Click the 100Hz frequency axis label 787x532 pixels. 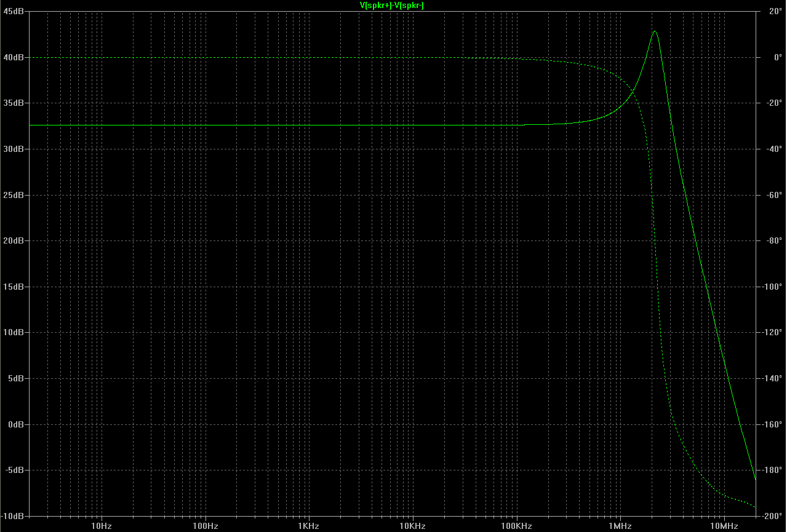205,526
